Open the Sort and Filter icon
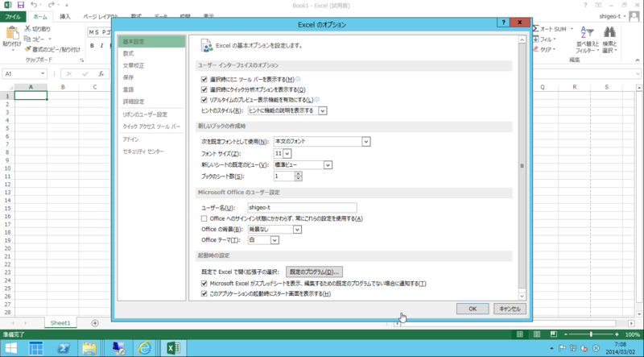 pyautogui.click(x=588, y=32)
